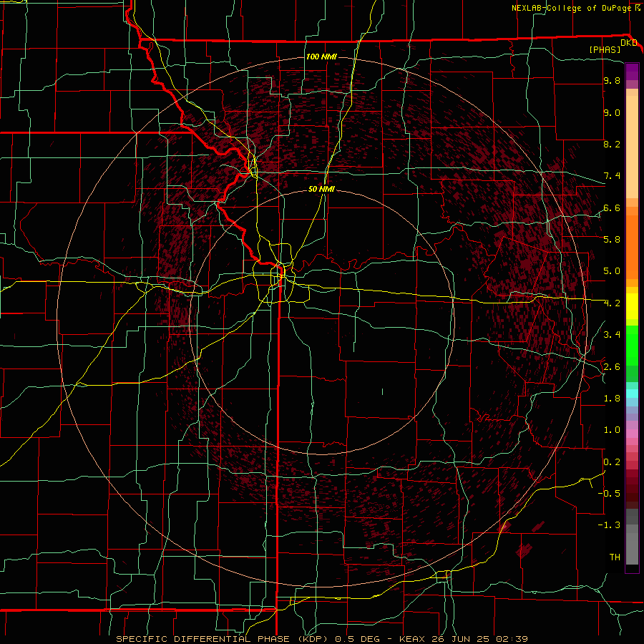Image resolution: width=644 pixels, height=644 pixels.
Task: Click the 7.4 legend value
Action: click(x=612, y=176)
